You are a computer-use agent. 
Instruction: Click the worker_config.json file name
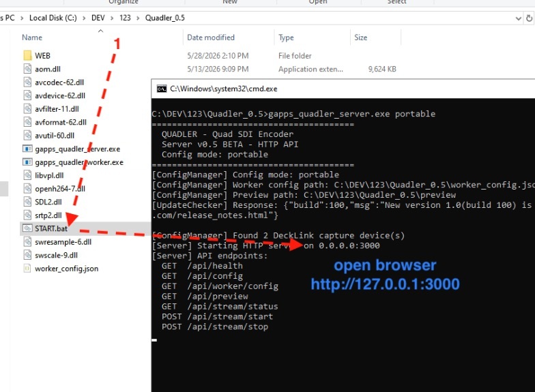(66, 269)
